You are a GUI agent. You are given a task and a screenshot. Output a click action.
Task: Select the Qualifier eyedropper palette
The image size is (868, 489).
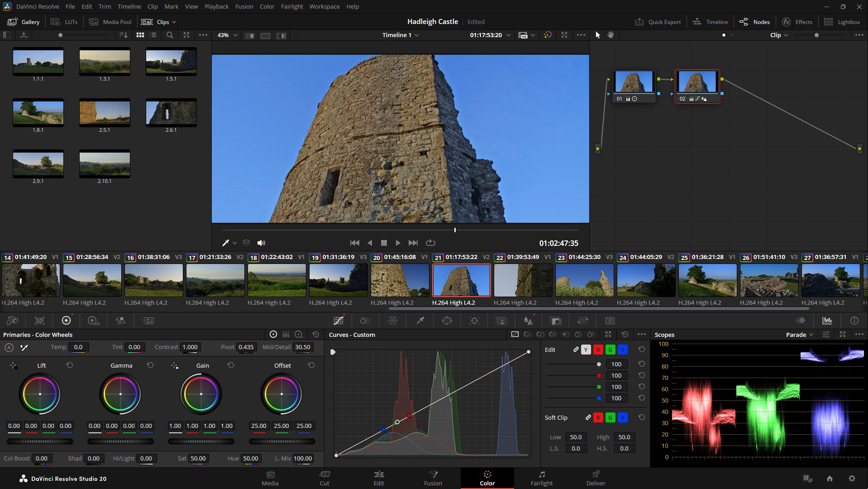click(420, 321)
